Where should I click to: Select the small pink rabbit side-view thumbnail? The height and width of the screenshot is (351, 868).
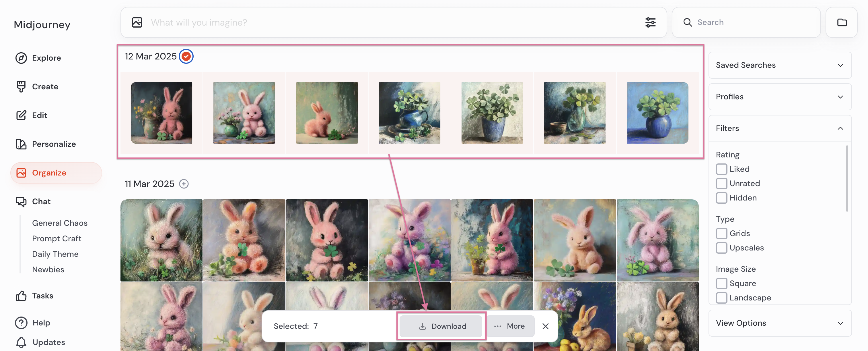tap(327, 113)
